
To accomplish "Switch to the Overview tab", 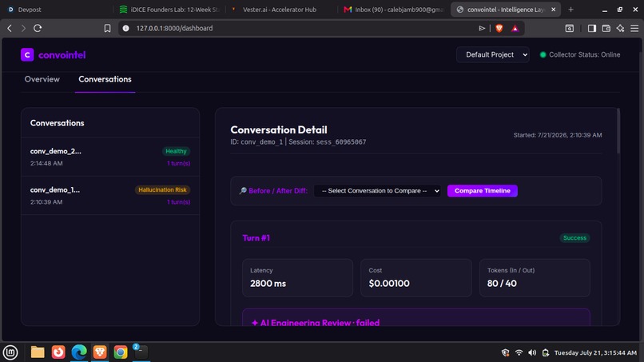I will click(x=42, y=79).
